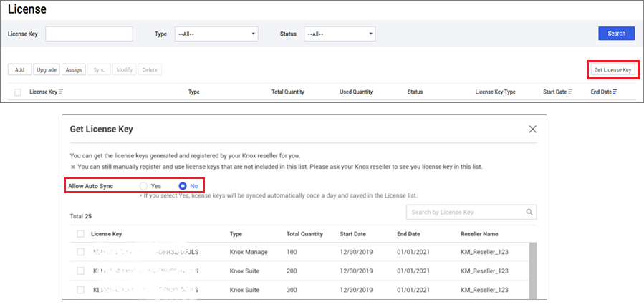The image size is (644, 307).
Task: Close the Get License Key dialog
Action: (532, 130)
